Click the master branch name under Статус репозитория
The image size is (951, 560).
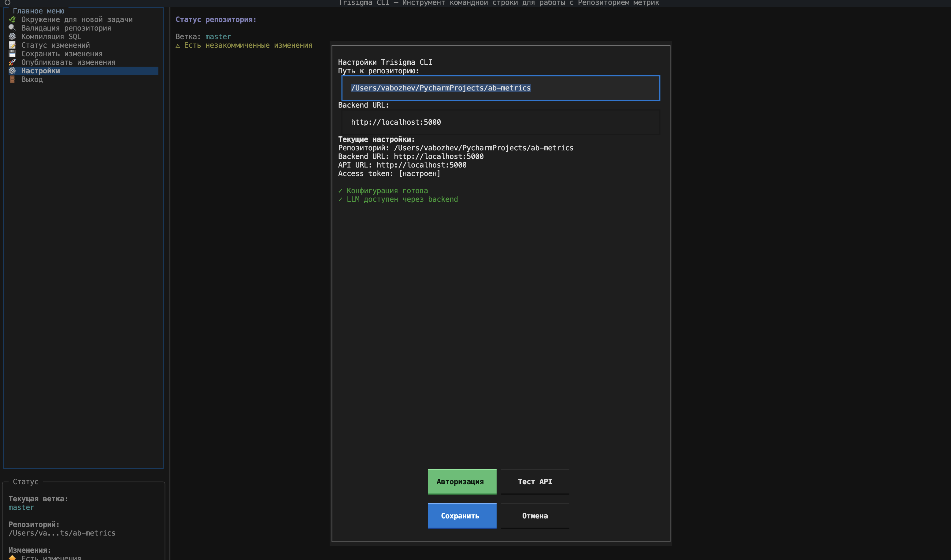218,37
